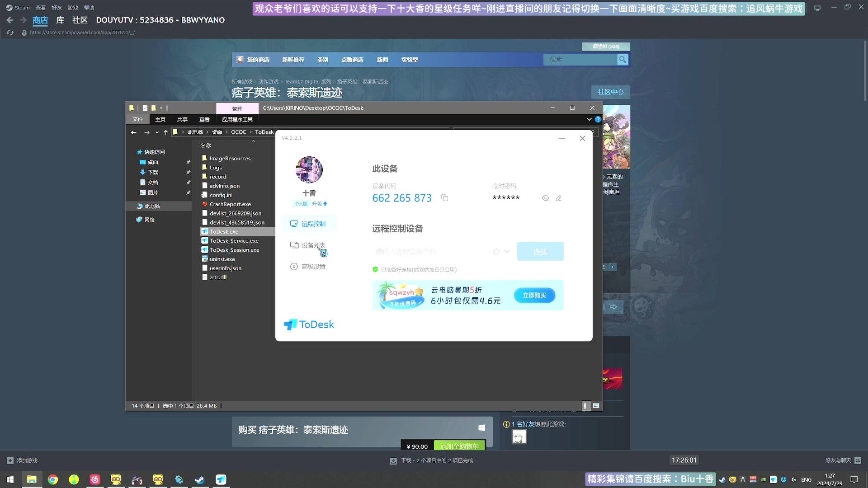Click the 立即购买 button in the banner
The width and height of the screenshot is (868, 488).
(x=534, y=295)
